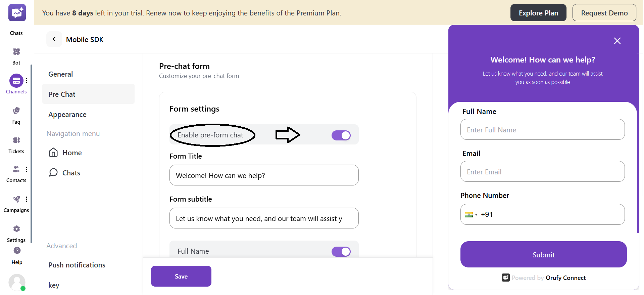Click the Save button

point(181,276)
